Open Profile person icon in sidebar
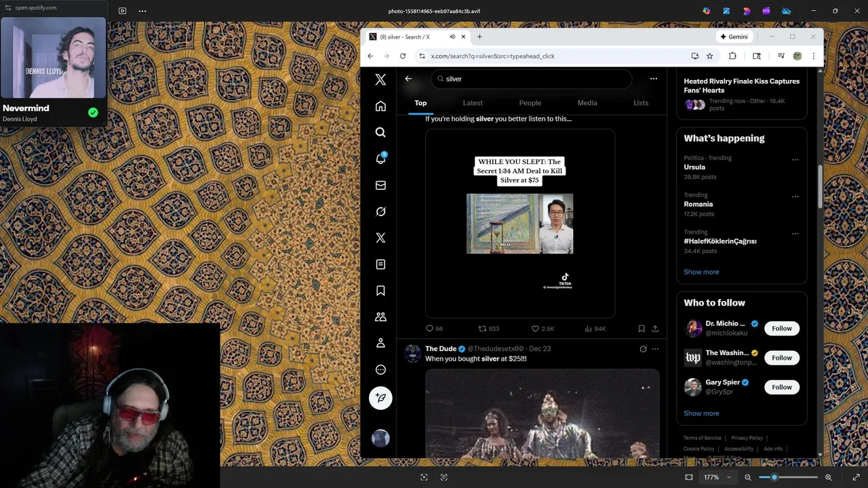868x488 pixels. coord(380,343)
